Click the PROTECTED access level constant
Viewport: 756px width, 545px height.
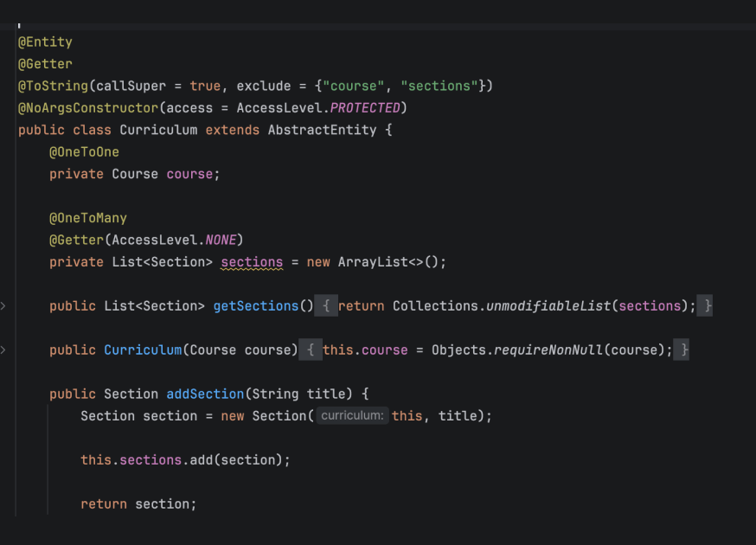click(365, 108)
